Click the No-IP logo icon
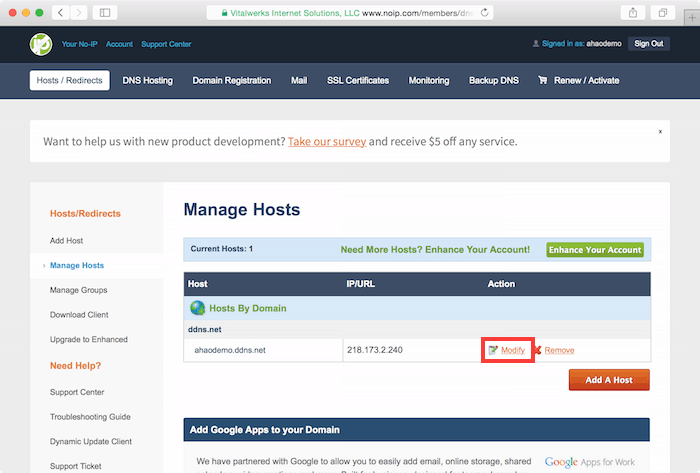 (x=41, y=44)
